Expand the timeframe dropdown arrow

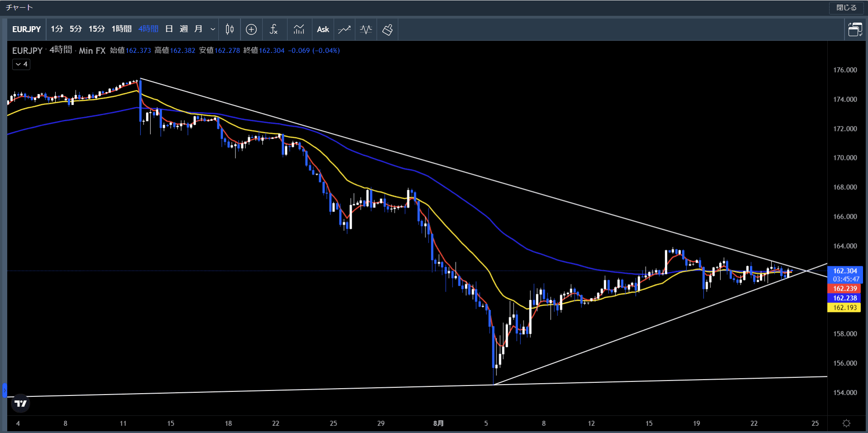click(213, 29)
